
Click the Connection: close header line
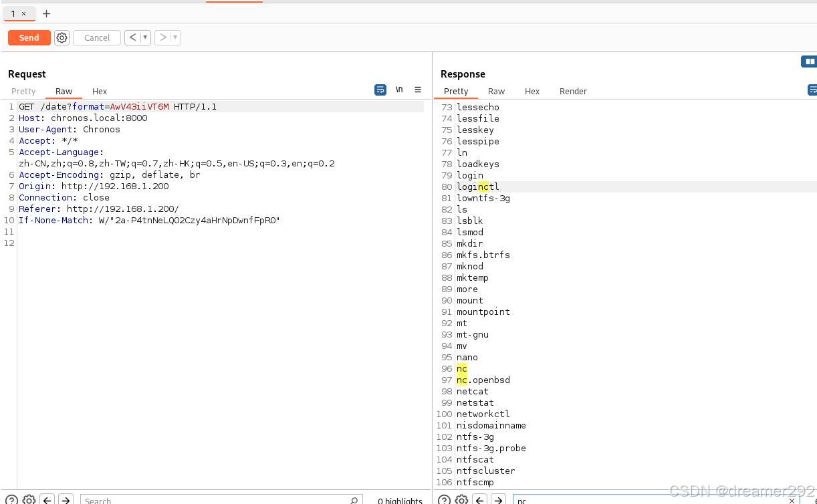point(64,198)
